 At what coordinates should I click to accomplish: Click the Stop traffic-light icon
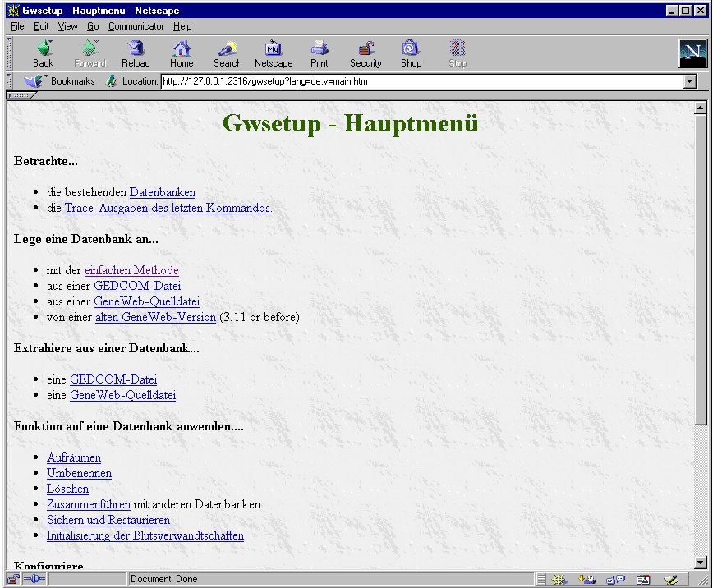pyautogui.click(x=458, y=48)
